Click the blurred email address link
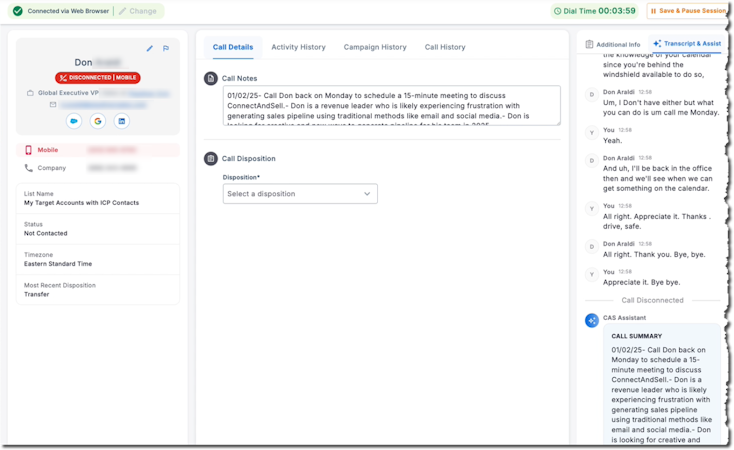This screenshot has height=450, width=734. (103, 104)
